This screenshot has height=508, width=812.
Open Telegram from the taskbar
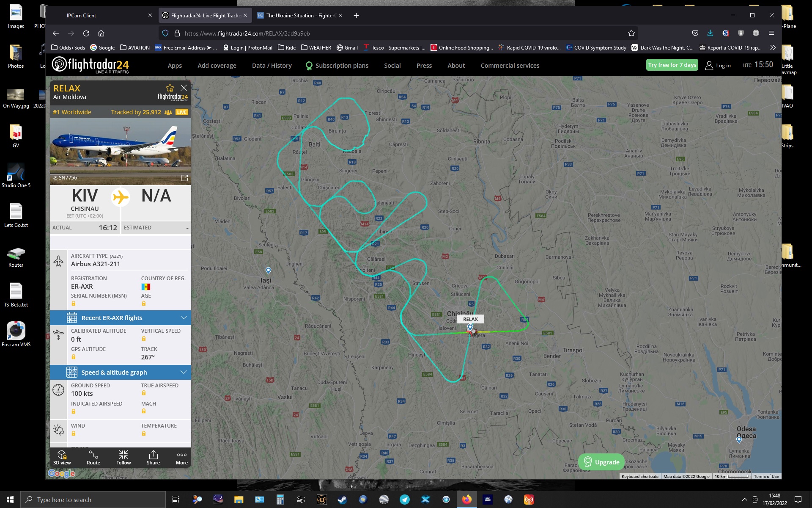tap(405, 500)
